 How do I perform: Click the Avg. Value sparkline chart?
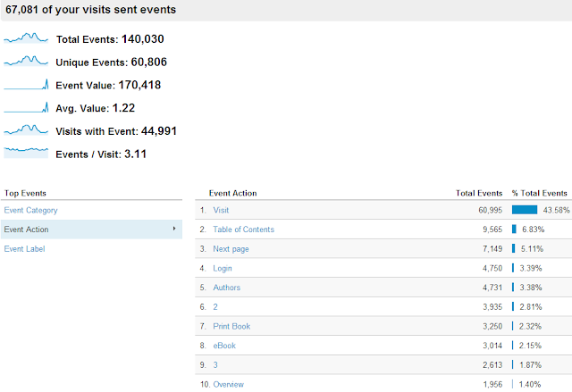click(26, 107)
